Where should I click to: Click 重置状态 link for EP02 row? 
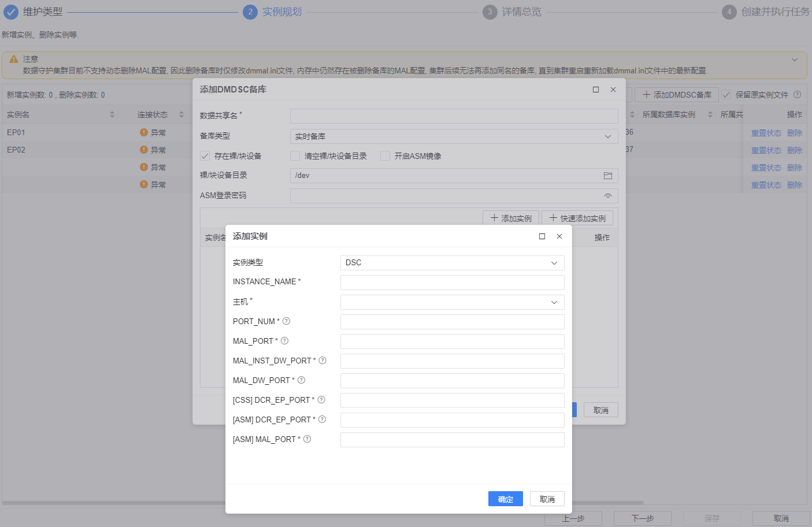[x=766, y=150]
